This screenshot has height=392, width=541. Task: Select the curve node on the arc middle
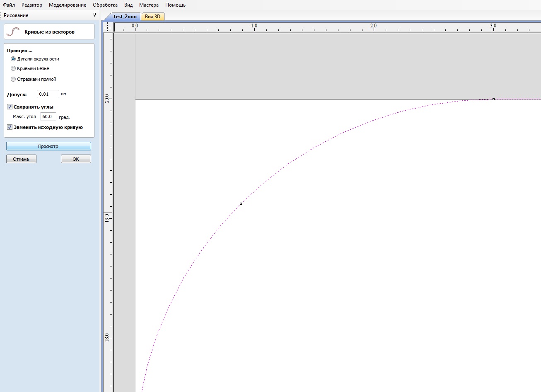pos(241,203)
